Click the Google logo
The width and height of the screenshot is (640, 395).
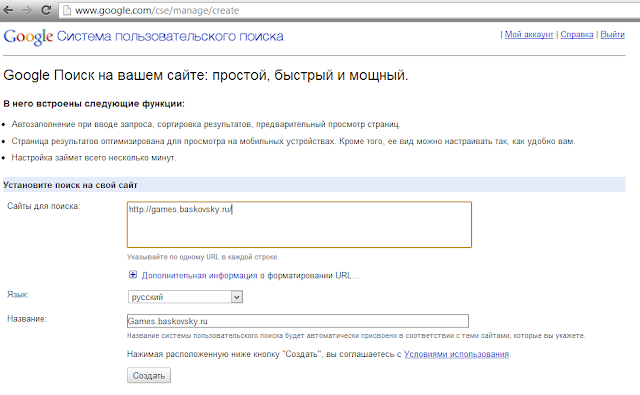[x=28, y=37]
